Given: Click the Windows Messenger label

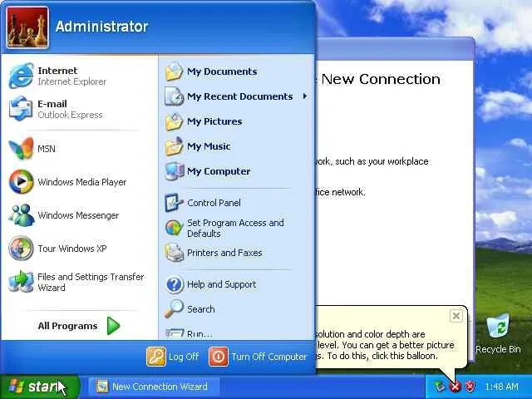Looking at the screenshot, I should 78,215.
